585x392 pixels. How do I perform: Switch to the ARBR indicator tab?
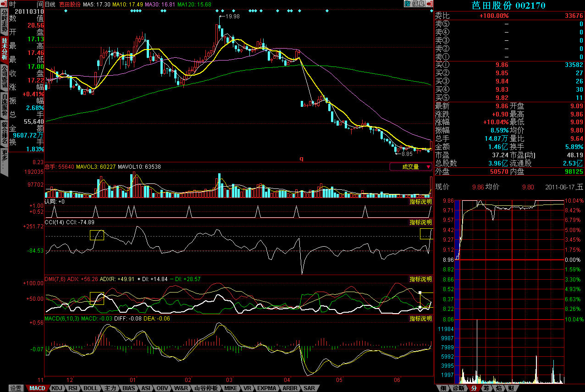click(290, 388)
